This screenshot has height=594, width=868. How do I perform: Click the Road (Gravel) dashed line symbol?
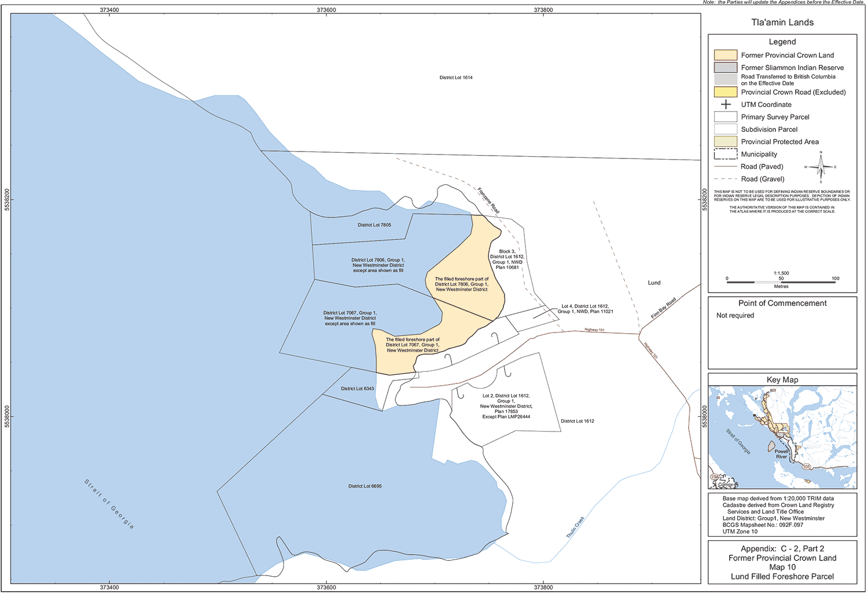(726, 179)
